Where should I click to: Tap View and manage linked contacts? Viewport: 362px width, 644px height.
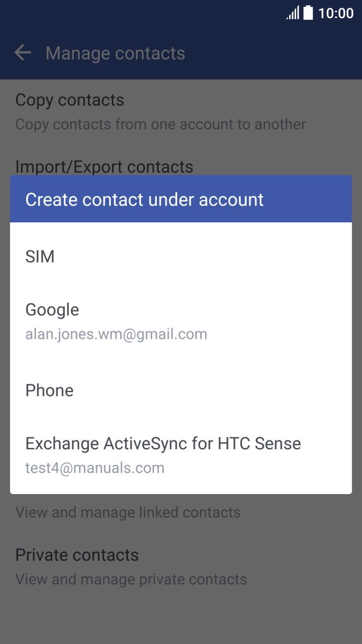[x=128, y=512]
